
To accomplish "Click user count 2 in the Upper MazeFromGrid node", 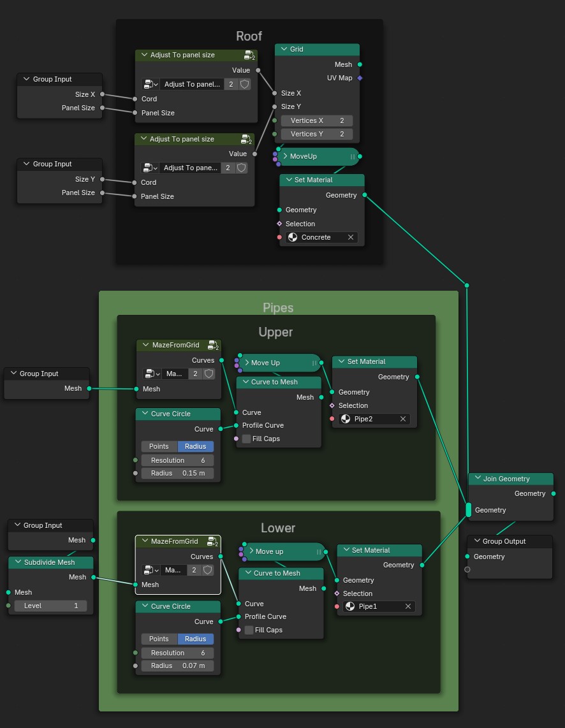I will pyautogui.click(x=195, y=374).
